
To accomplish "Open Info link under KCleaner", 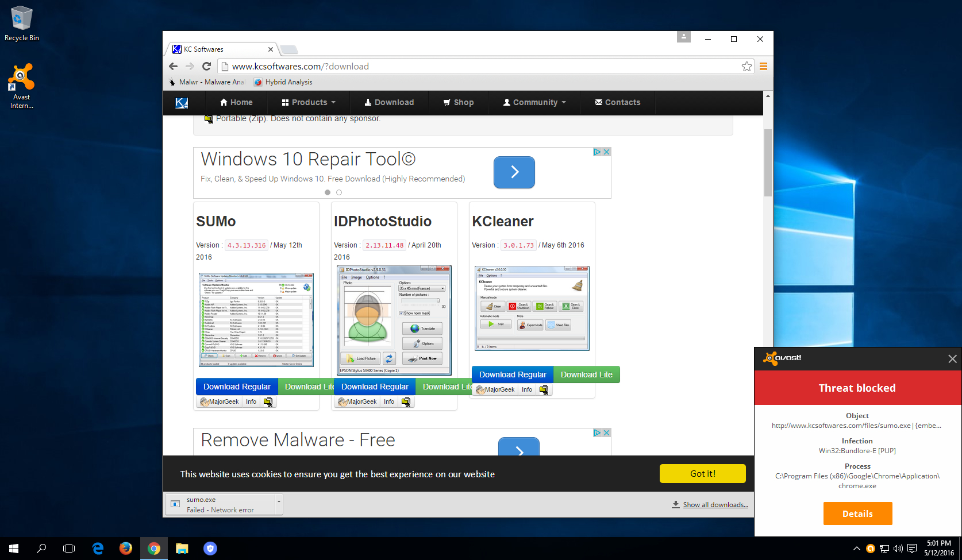I will click(527, 389).
